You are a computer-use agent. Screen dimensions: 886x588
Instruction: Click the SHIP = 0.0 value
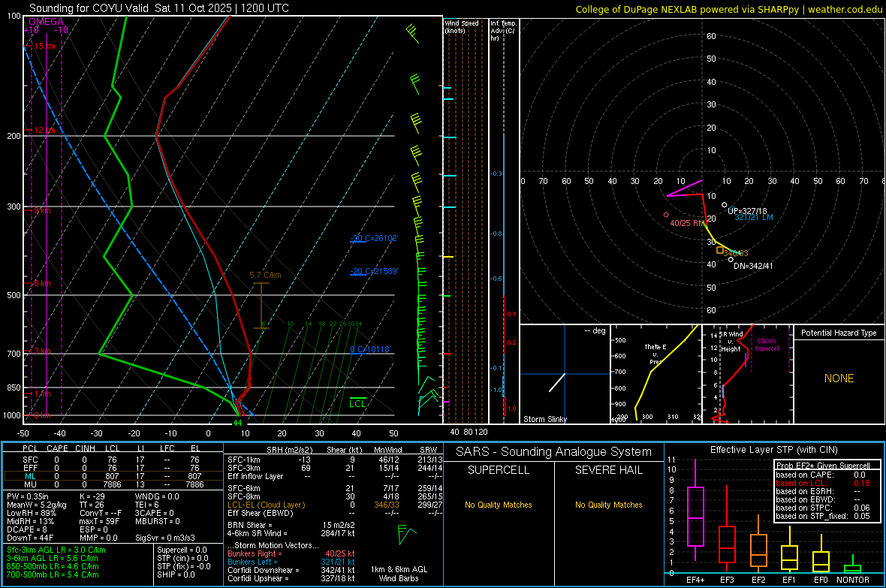(176, 574)
